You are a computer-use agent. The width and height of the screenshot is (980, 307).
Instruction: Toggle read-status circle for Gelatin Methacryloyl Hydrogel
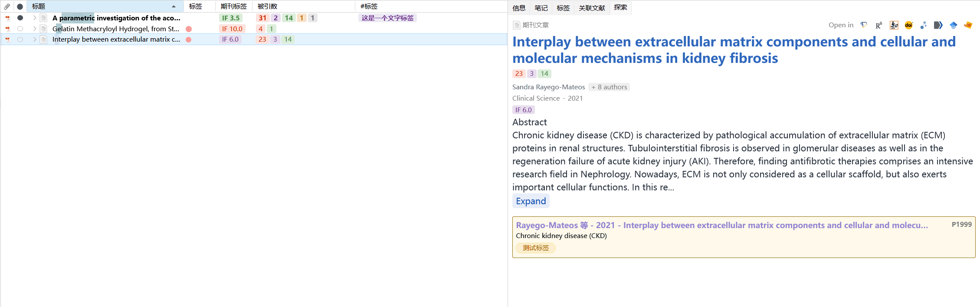[x=20, y=29]
